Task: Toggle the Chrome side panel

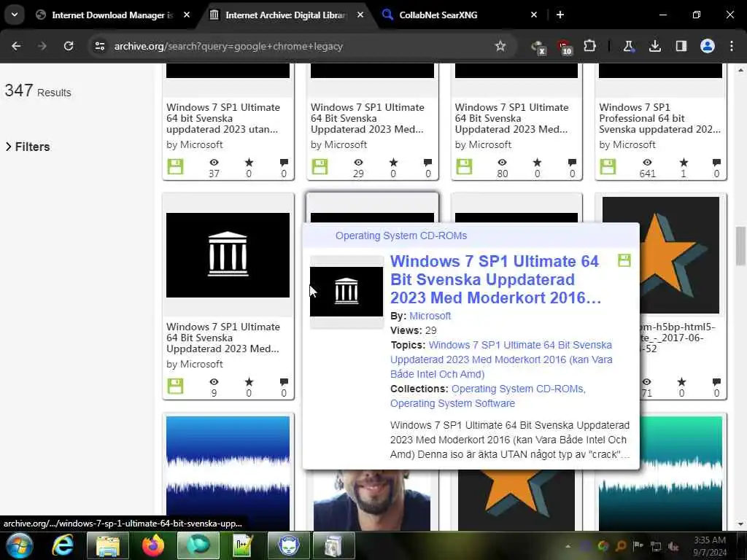Action: (x=681, y=46)
